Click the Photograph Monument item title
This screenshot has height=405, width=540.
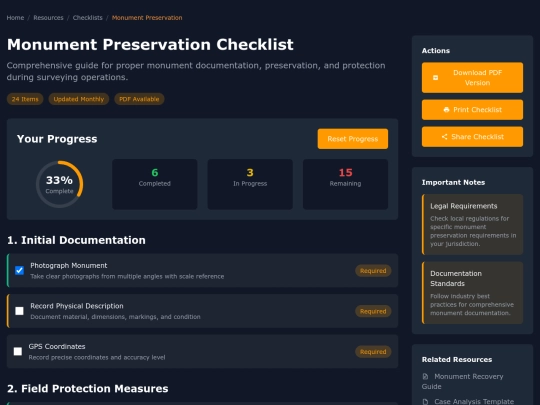coord(69,266)
